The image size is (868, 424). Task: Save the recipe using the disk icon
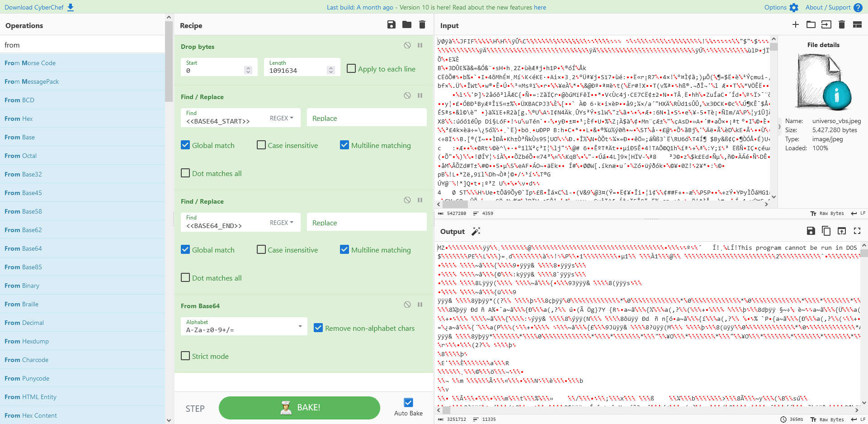392,25
